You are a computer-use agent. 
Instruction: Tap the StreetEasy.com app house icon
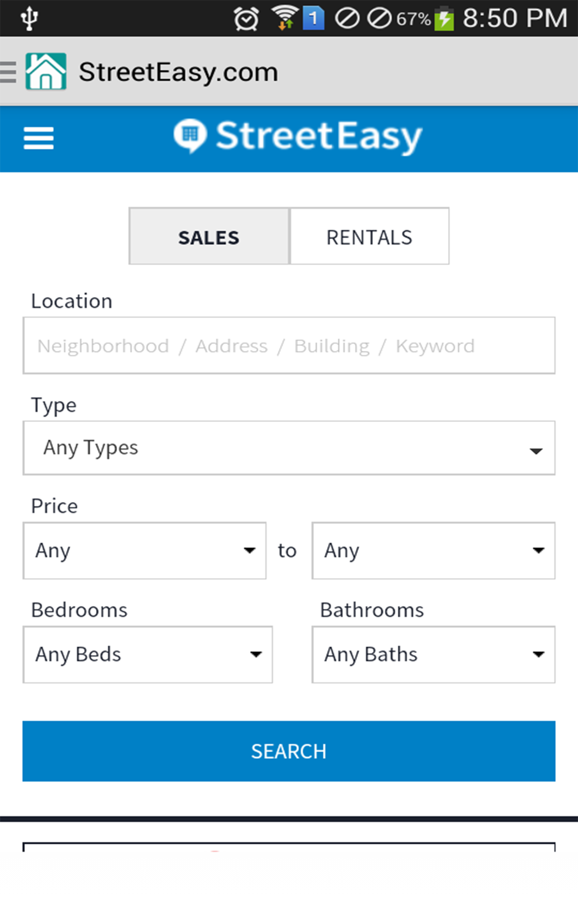click(46, 72)
